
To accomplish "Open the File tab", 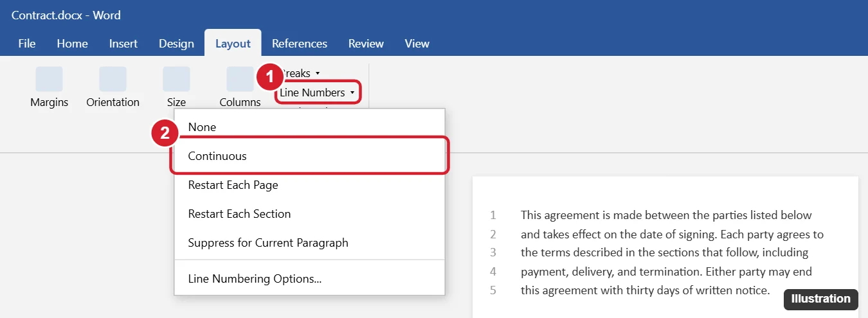I will pyautogui.click(x=27, y=44).
